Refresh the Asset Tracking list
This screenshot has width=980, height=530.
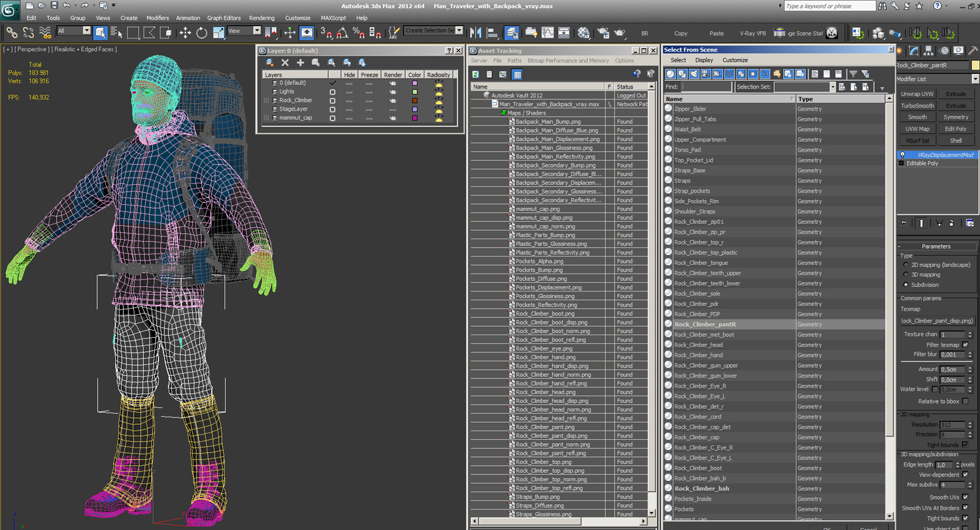coord(475,74)
